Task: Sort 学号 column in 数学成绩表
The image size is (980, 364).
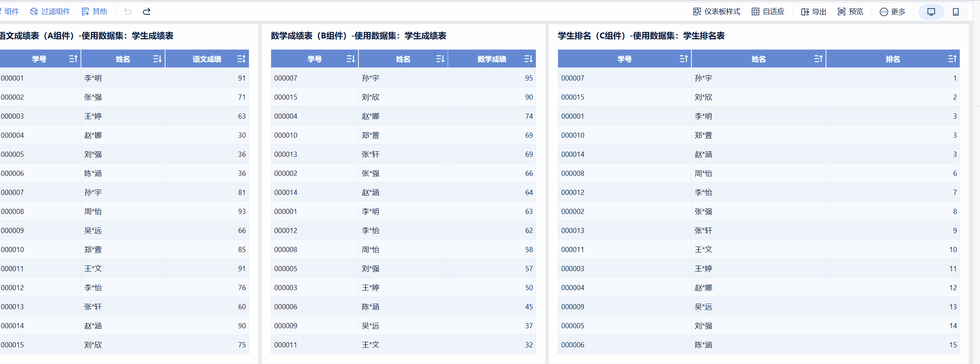Action: tap(350, 59)
